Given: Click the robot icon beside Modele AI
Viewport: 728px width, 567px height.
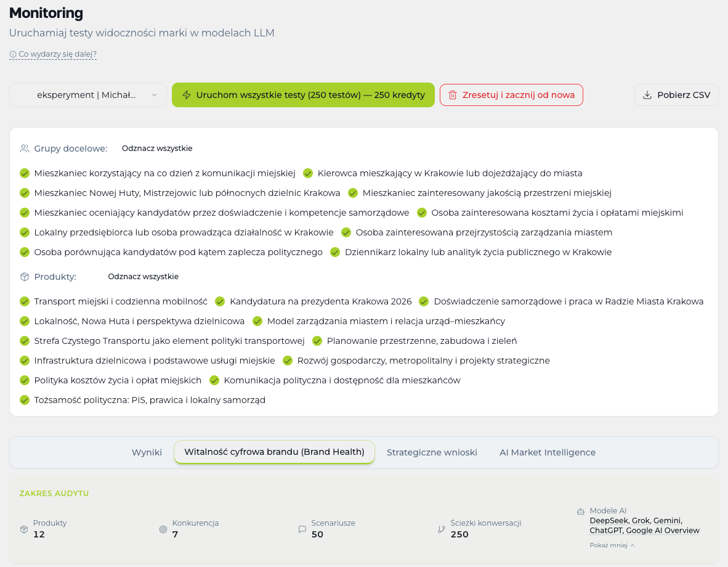Looking at the screenshot, I should (580, 512).
